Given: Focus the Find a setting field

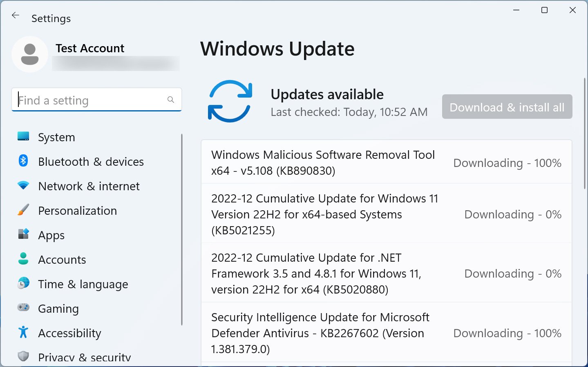Looking at the screenshot, I should coord(96,100).
